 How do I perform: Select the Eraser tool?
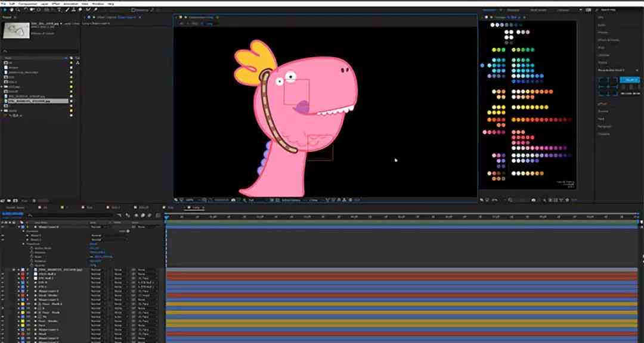point(80,10)
